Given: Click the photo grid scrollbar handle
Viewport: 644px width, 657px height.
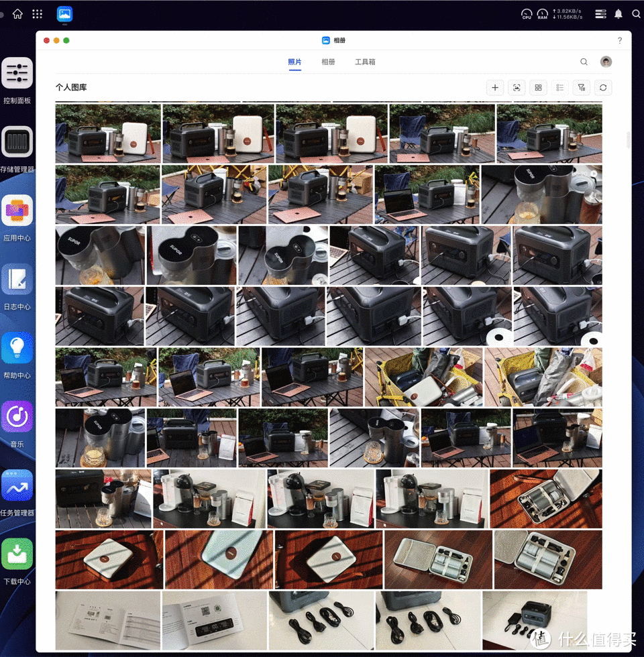Looking at the screenshot, I should 628,140.
